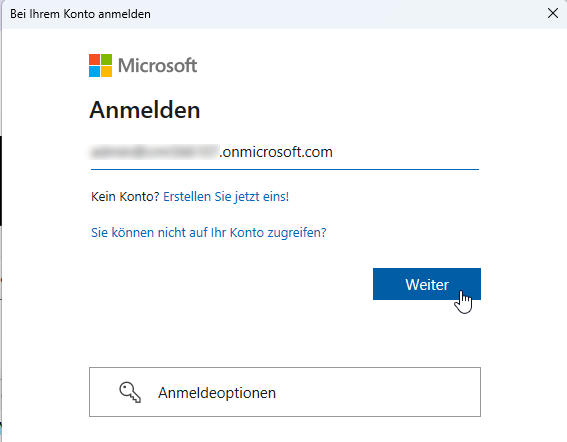Click the yellow square of the Microsoft logo
Screen dimensions: 567x442
[x=106, y=72]
